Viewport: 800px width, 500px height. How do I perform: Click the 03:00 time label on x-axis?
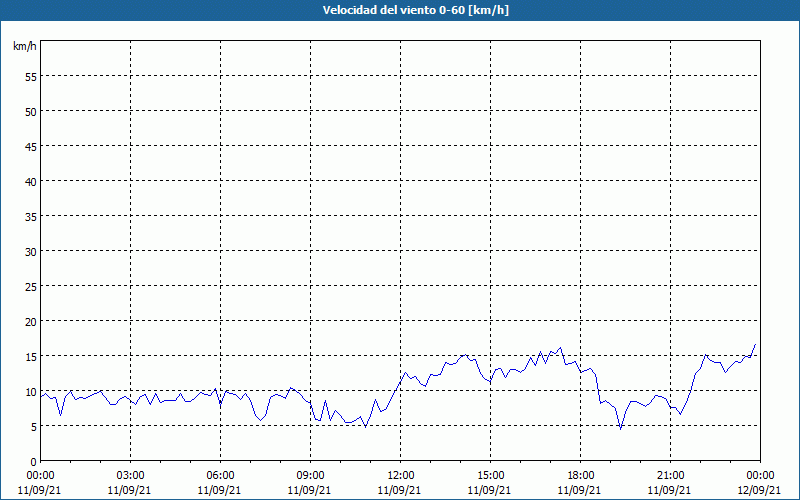tap(130, 476)
